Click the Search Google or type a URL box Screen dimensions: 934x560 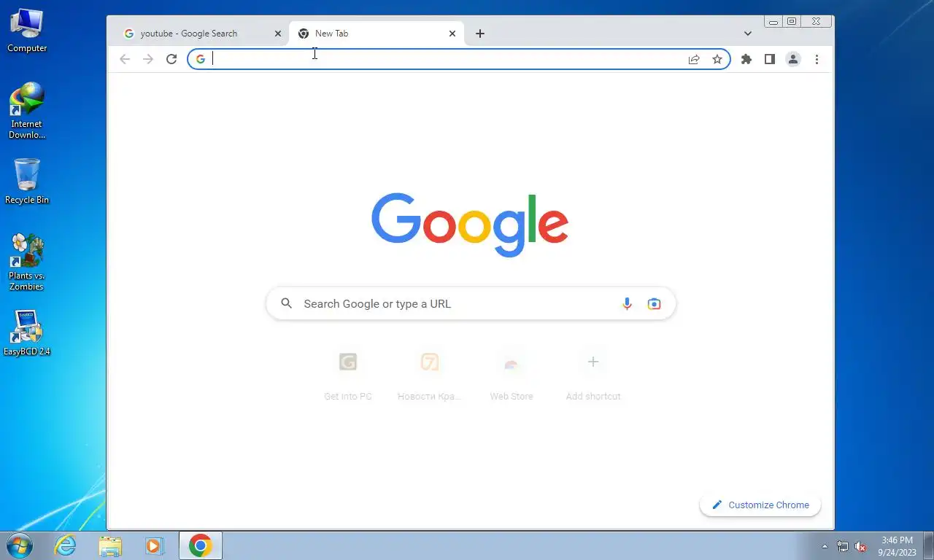(471, 303)
